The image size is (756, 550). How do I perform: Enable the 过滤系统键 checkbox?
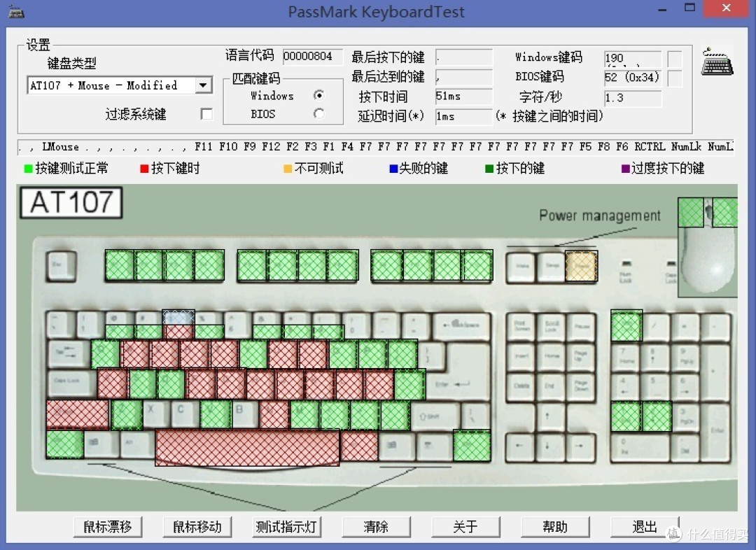tap(206, 114)
